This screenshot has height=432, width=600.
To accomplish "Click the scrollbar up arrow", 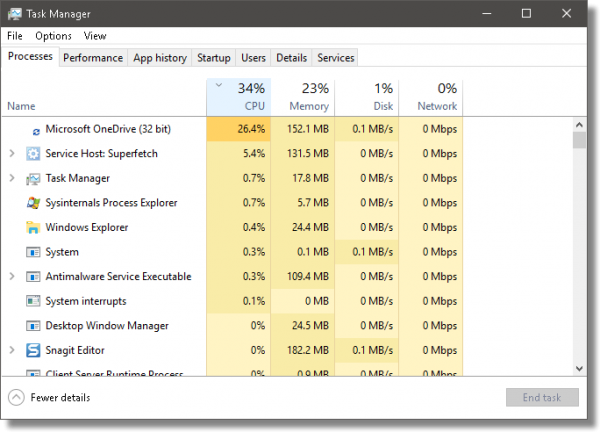I will (x=579, y=125).
